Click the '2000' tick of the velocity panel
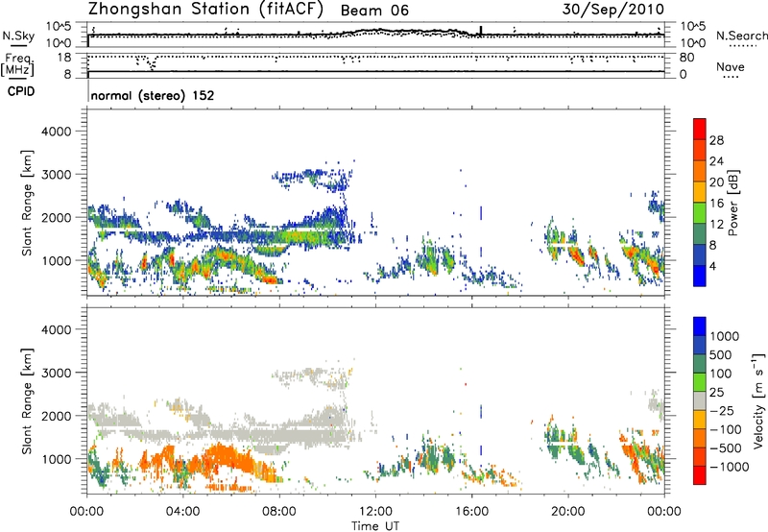Screen dimensions: 768x532 click(x=57, y=416)
